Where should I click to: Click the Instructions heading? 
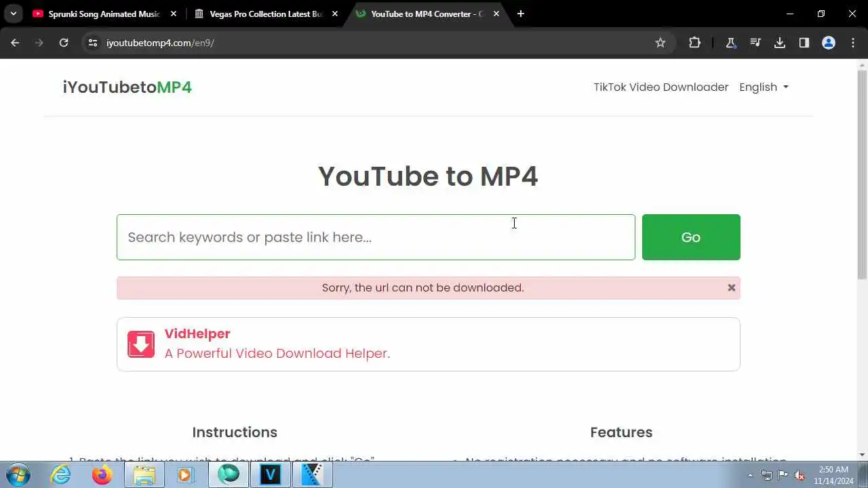pyautogui.click(x=235, y=432)
